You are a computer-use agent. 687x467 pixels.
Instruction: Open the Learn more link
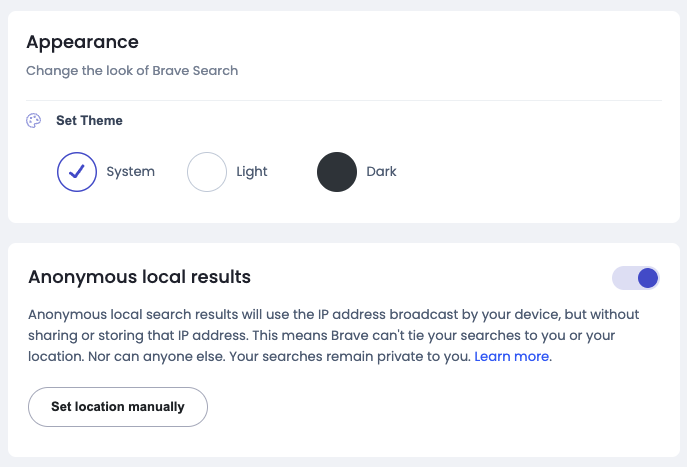pos(511,356)
